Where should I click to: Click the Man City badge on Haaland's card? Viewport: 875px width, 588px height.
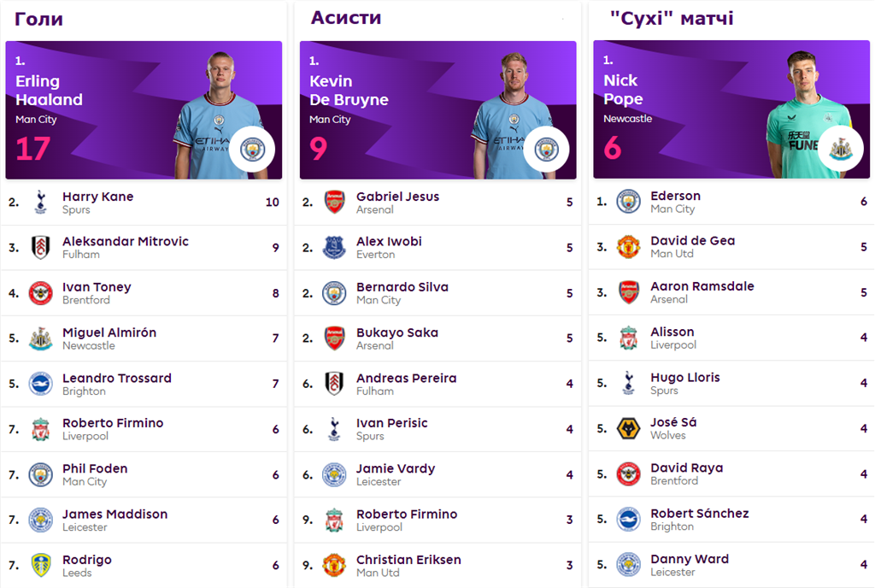click(x=252, y=150)
